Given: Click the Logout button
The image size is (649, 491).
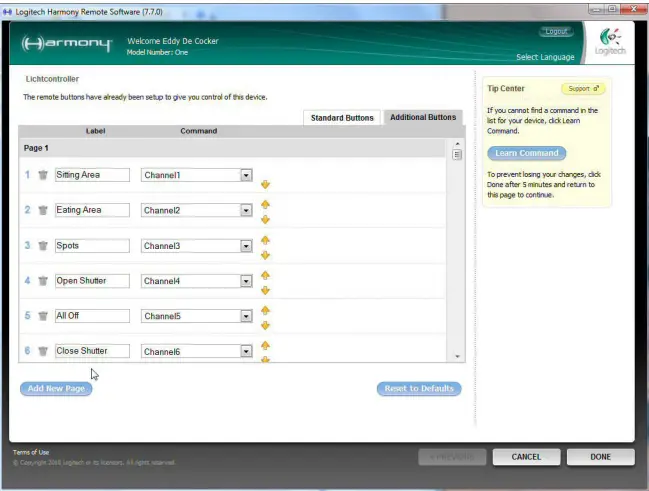Looking at the screenshot, I should pyautogui.click(x=556, y=31).
